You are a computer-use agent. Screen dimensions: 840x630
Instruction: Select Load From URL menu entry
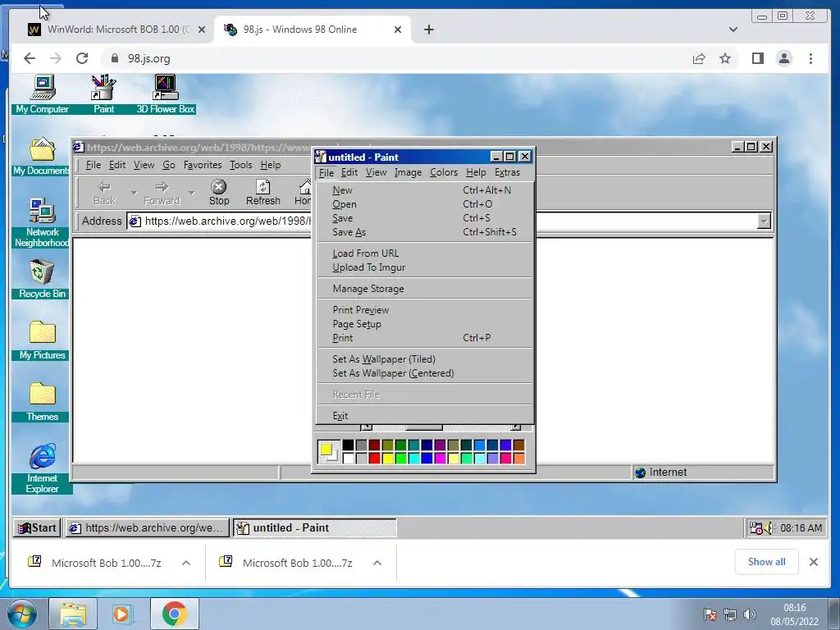click(x=426, y=253)
